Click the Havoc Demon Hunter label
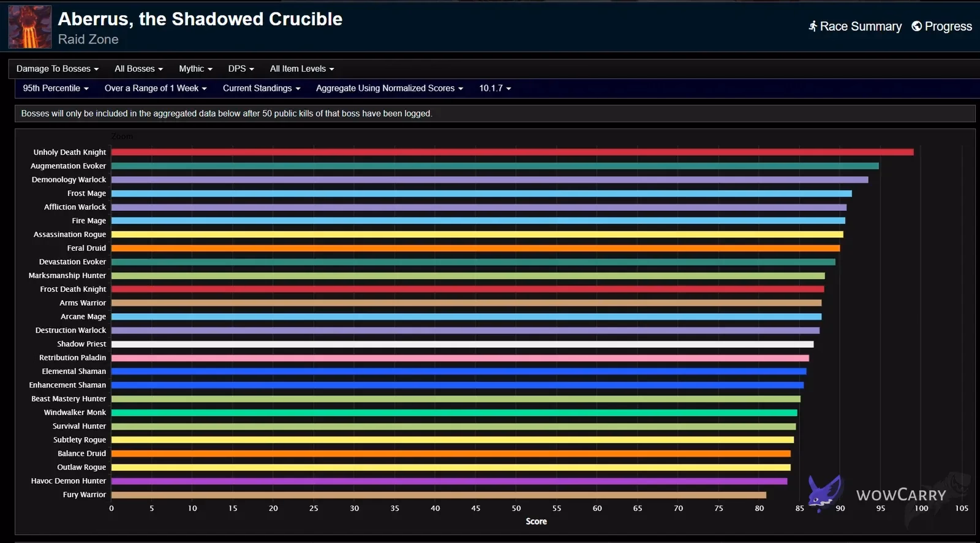The image size is (980, 543). coord(69,481)
